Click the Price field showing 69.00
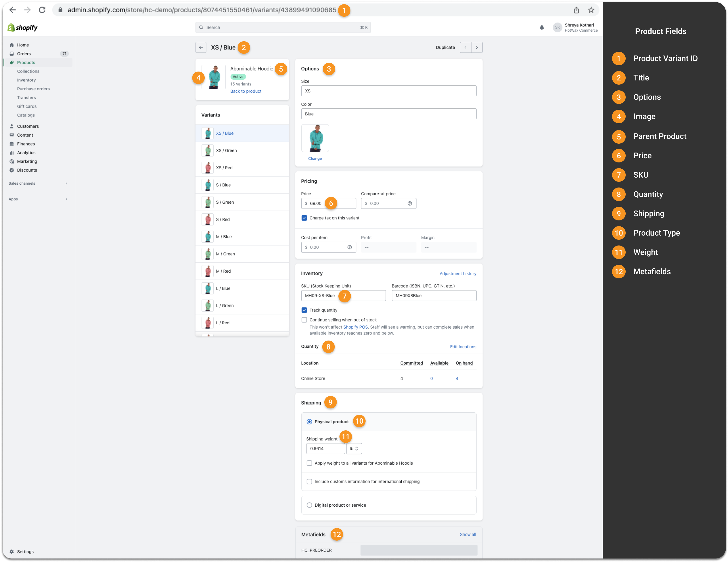Image resolution: width=728 pixels, height=562 pixels. click(x=328, y=203)
